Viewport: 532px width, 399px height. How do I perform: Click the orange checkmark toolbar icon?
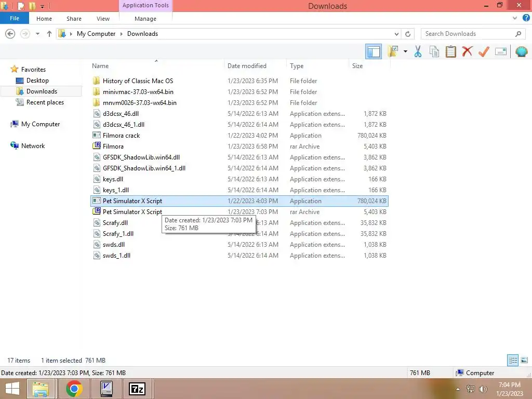click(484, 51)
